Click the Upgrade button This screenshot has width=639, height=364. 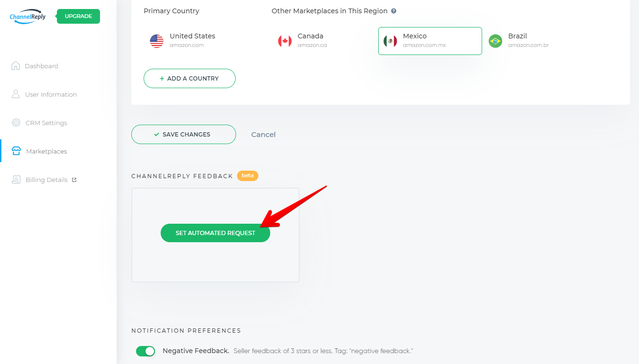78,16
